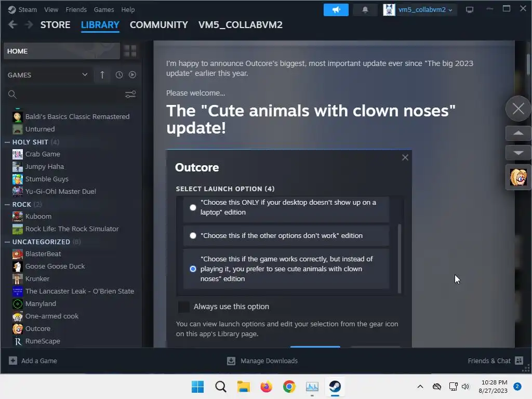Click the vm5_collabvm2 avatar picture
The height and width of the screenshot is (399, 532).
pos(389,9)
